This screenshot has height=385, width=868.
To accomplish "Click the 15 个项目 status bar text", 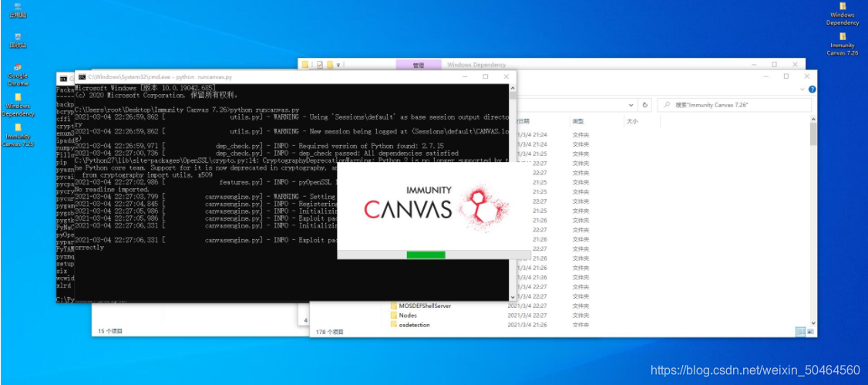I will pos(110,331).
